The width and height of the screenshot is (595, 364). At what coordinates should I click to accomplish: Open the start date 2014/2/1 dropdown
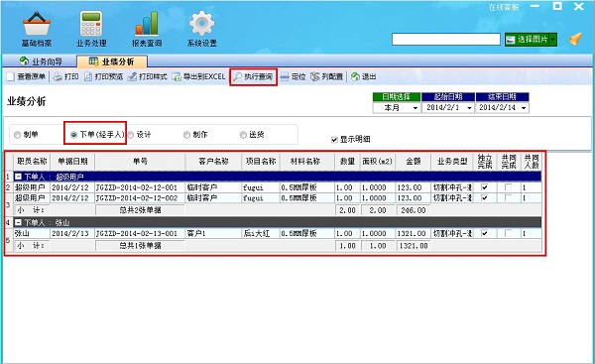tap(469, 108)
